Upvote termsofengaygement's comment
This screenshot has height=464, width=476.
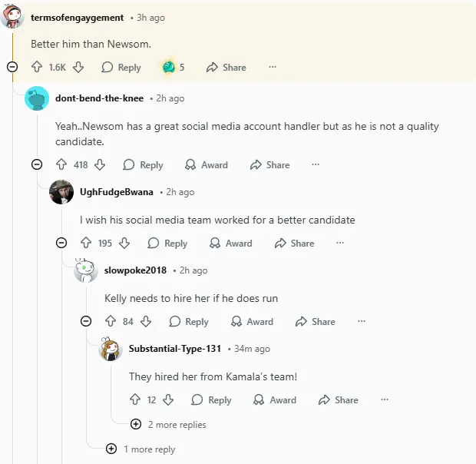click(x=38, y=68)
